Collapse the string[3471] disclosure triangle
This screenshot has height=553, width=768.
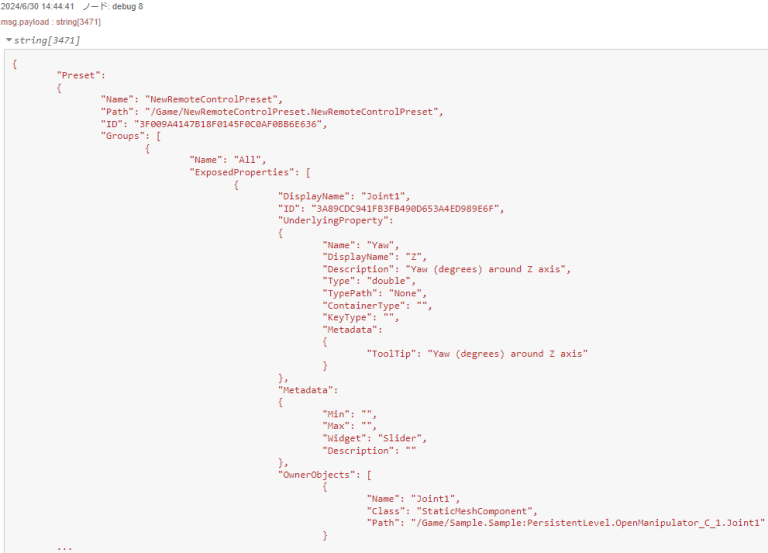point(9,40)
